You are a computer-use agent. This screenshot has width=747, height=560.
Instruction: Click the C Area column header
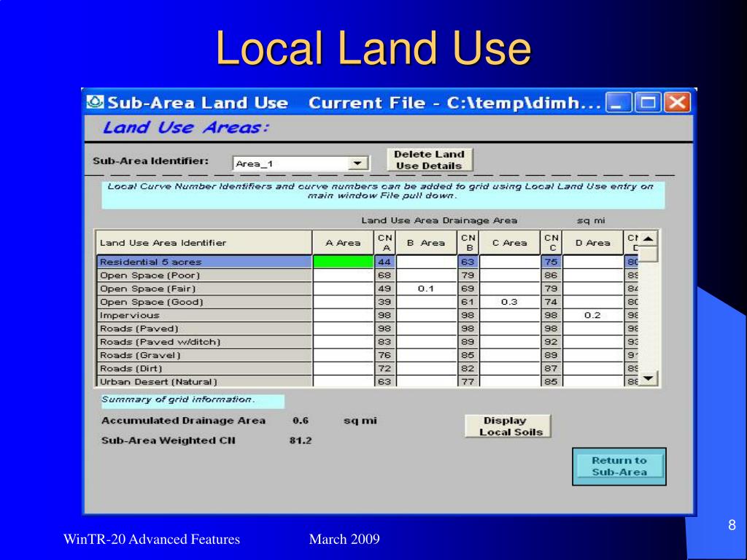(x=510, y=243)
